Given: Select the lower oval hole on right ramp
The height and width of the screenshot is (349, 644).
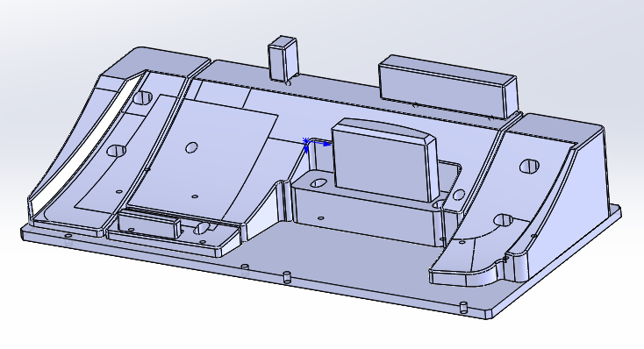Looking at the screenshot, I should pyautogui.click(x=504, y=220).
